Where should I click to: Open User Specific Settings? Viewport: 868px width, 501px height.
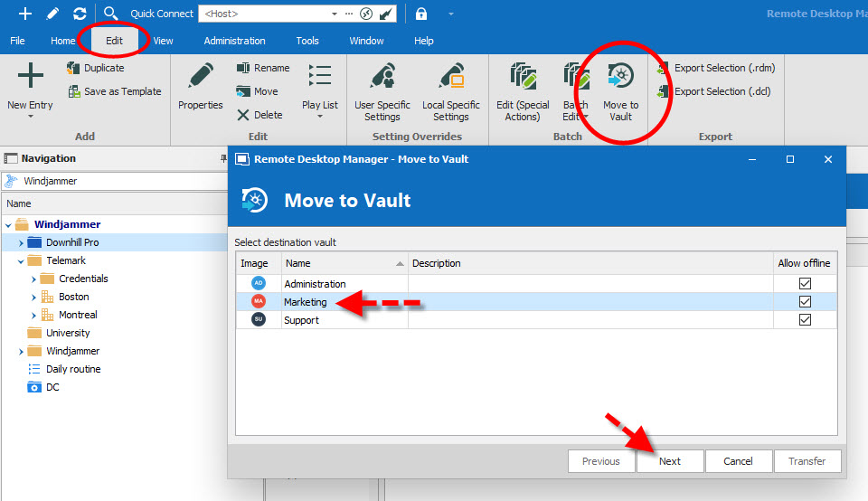(382, 78)
